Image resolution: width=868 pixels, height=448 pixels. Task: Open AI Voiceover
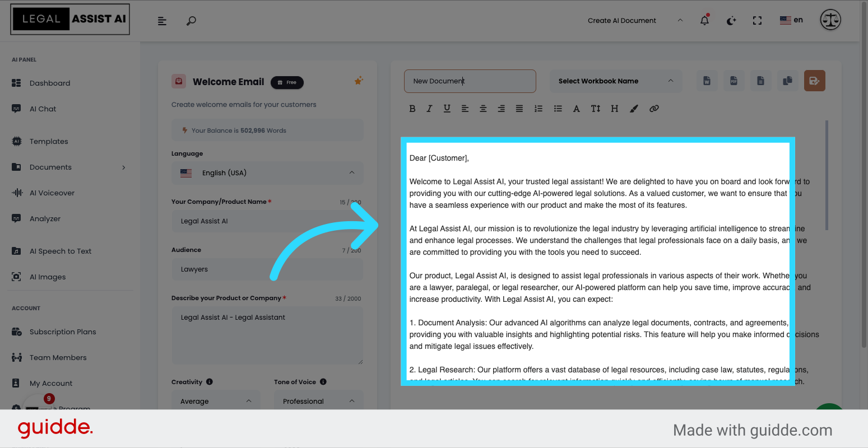(x=52, y=193)
